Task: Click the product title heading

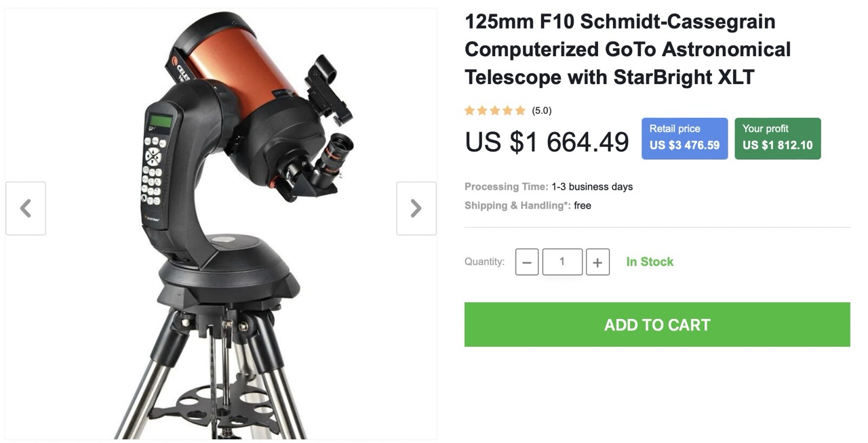Action: [x=628, y=49]
